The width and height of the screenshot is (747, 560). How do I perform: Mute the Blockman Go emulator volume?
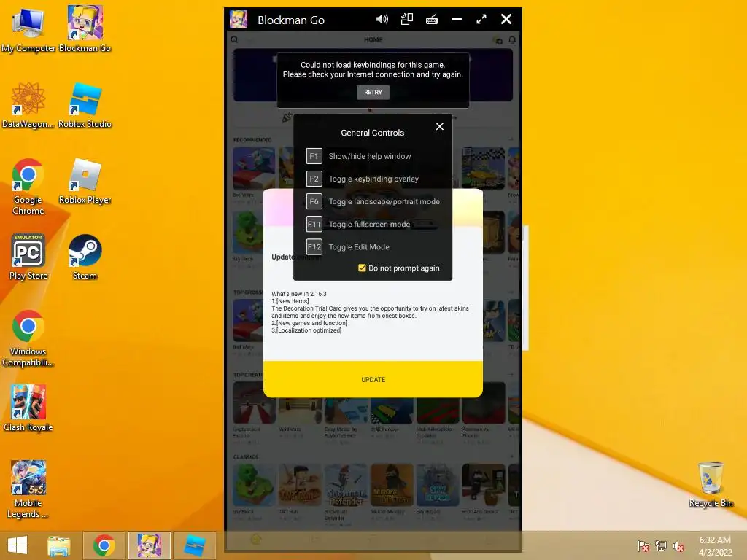pyautogui.click(x=382, y=19)
